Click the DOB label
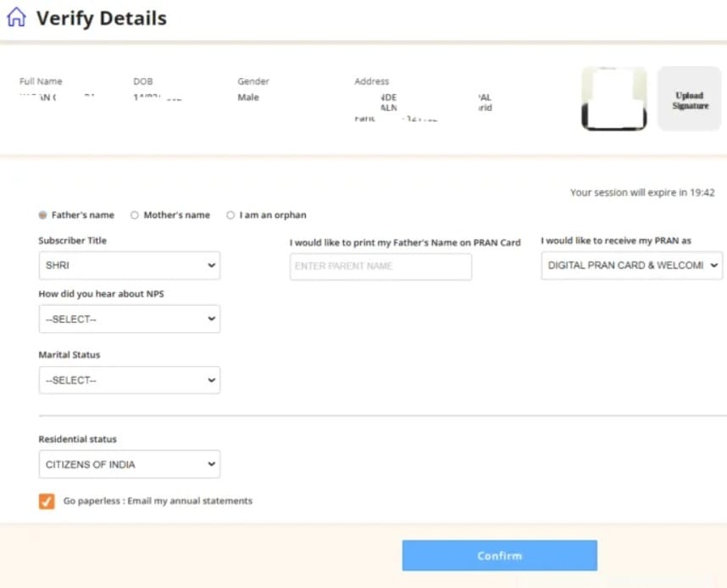This screenshot has height=588, width=727. (143, 81)
